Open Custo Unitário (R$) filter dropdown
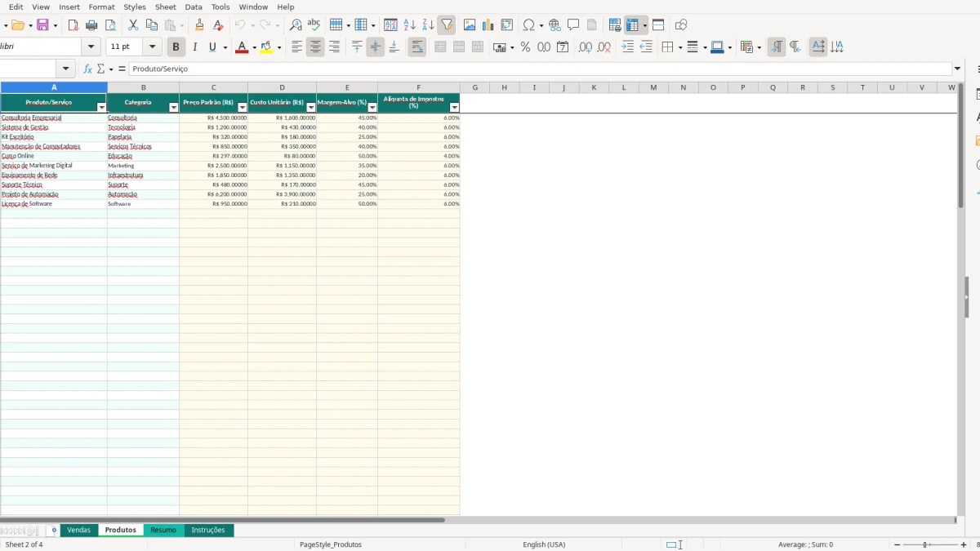The height and width of the screenshot is (551, 980). click(310, 108)
